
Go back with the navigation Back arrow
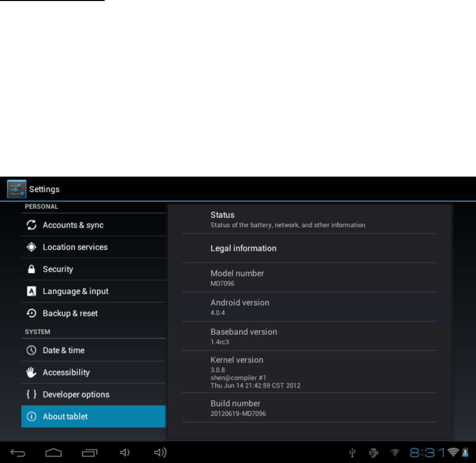18,453
